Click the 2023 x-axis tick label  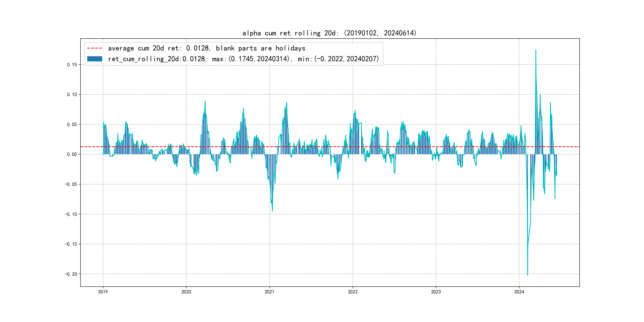point(436,292)
